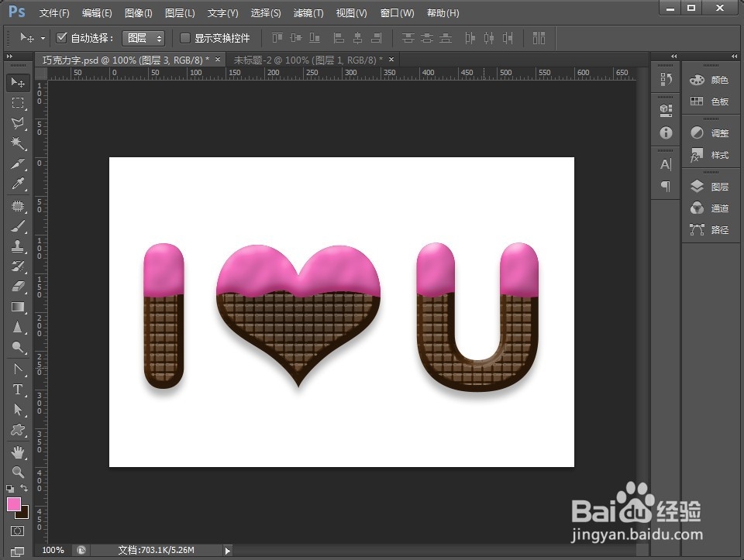Image resolution: width=744 pixels, height=560 pixels.
Task: Open the 文字(Y) menu
Action: (x=222, y=13)
